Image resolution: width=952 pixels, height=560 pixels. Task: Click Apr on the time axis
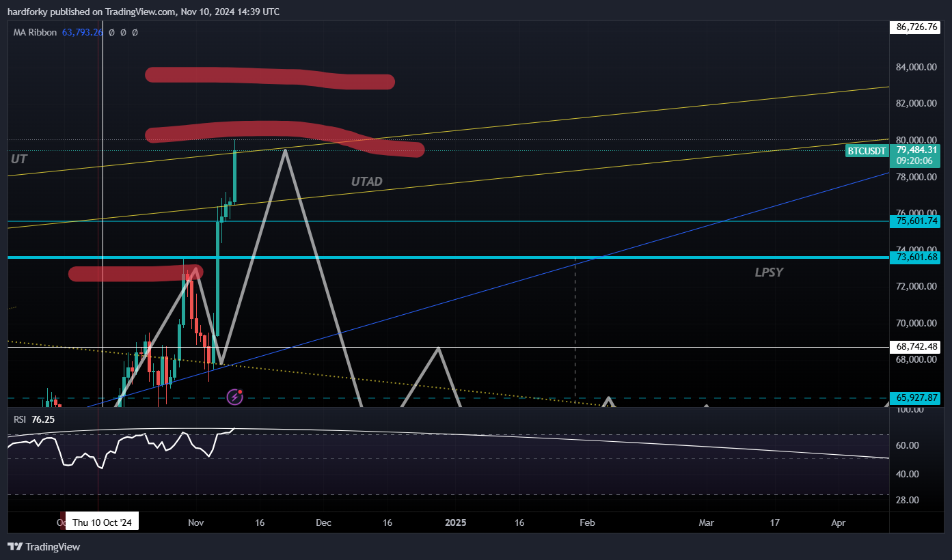[839, 522]
